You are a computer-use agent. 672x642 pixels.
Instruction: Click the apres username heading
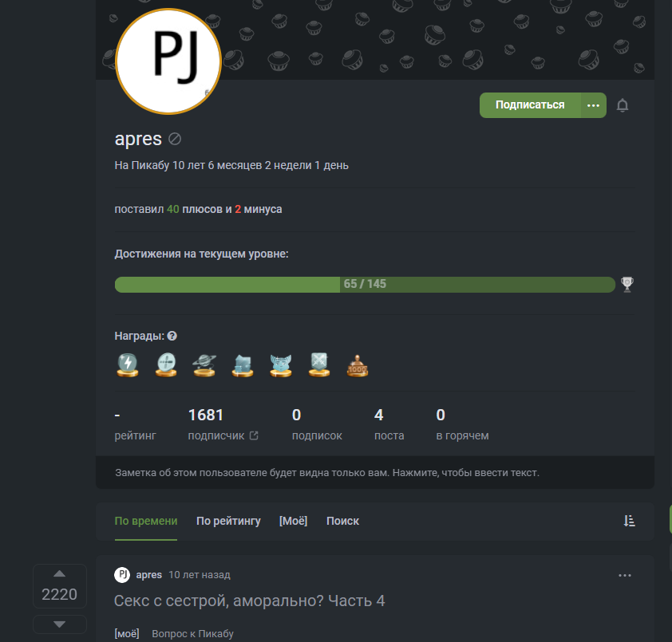coord(138,139)
